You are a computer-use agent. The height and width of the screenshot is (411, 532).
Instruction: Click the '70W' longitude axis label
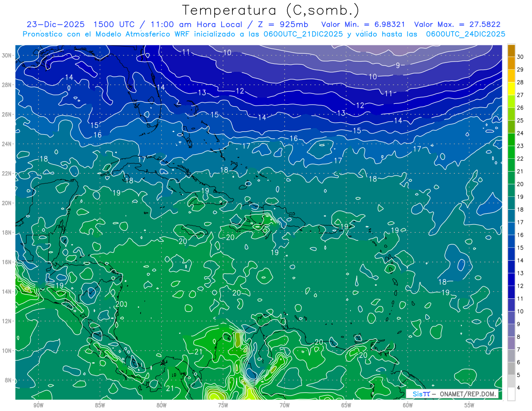[x=285, y=405]
